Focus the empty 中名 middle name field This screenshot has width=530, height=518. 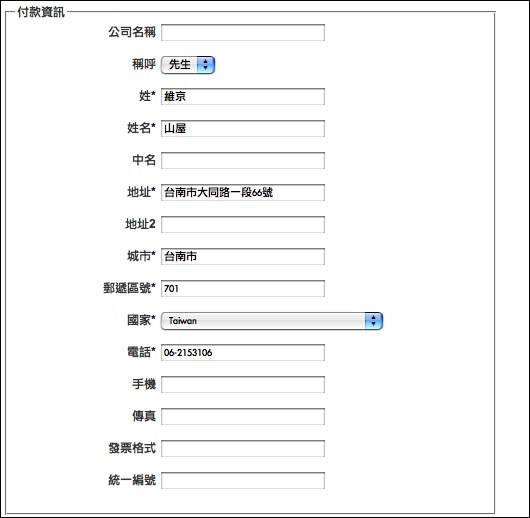point(243,160)
